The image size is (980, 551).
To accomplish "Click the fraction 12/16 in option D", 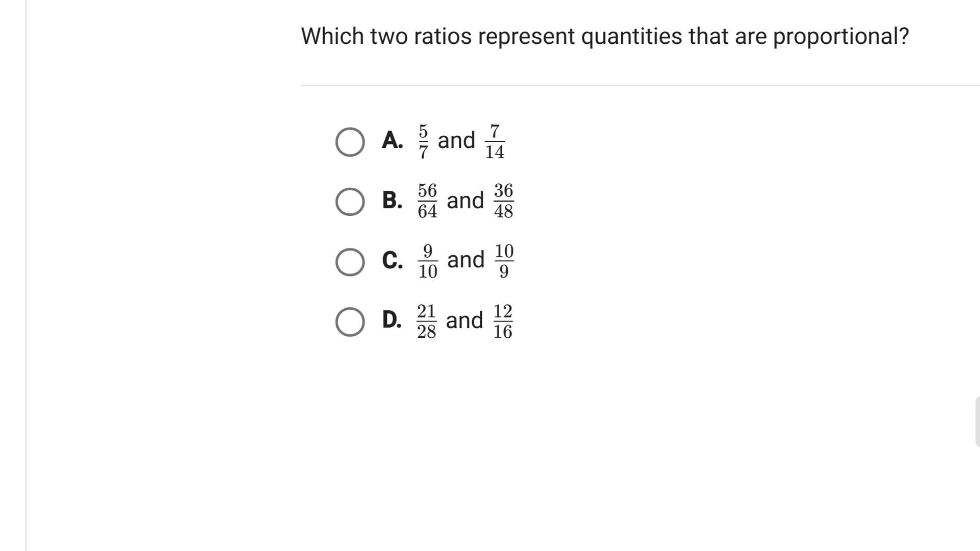I will click(503, 321).
